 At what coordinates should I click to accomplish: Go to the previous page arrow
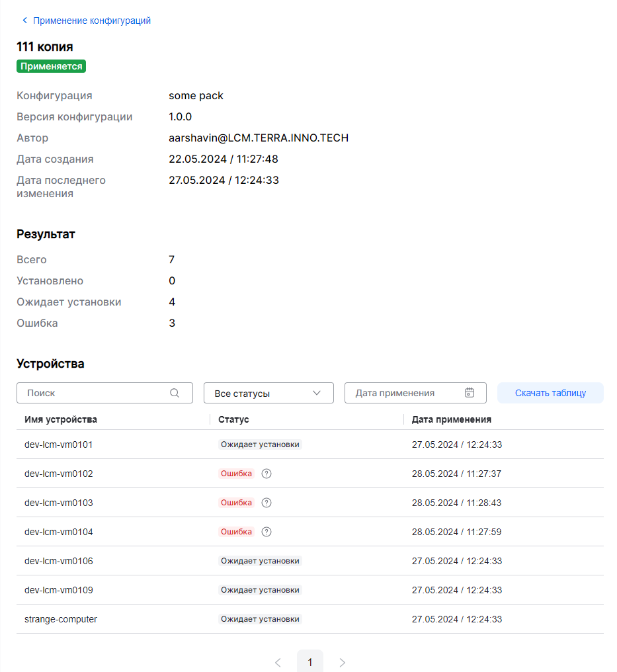pos(278,662)
